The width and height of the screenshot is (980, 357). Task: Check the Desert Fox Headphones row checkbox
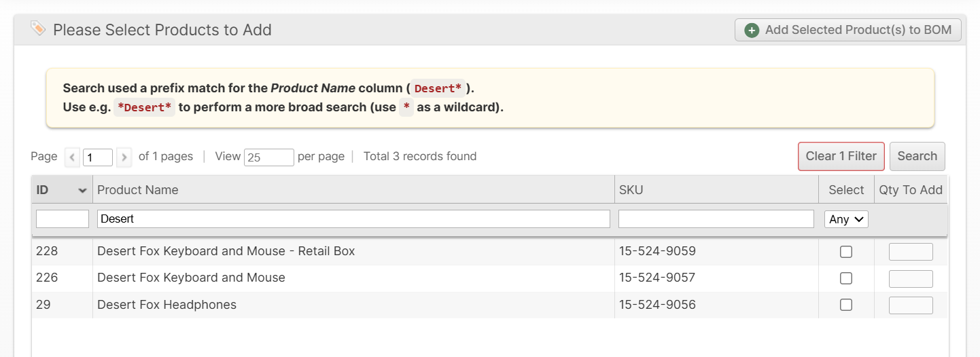point(846,305)
